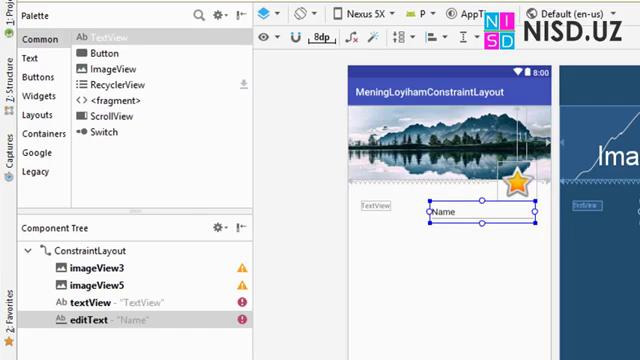
Task: Open the pack options dropdown
Action: 403,37
